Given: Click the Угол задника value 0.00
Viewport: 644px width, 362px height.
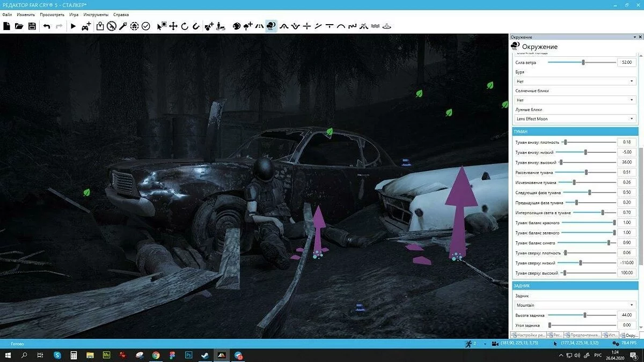Looking at the screenshot, I should 627,325.
